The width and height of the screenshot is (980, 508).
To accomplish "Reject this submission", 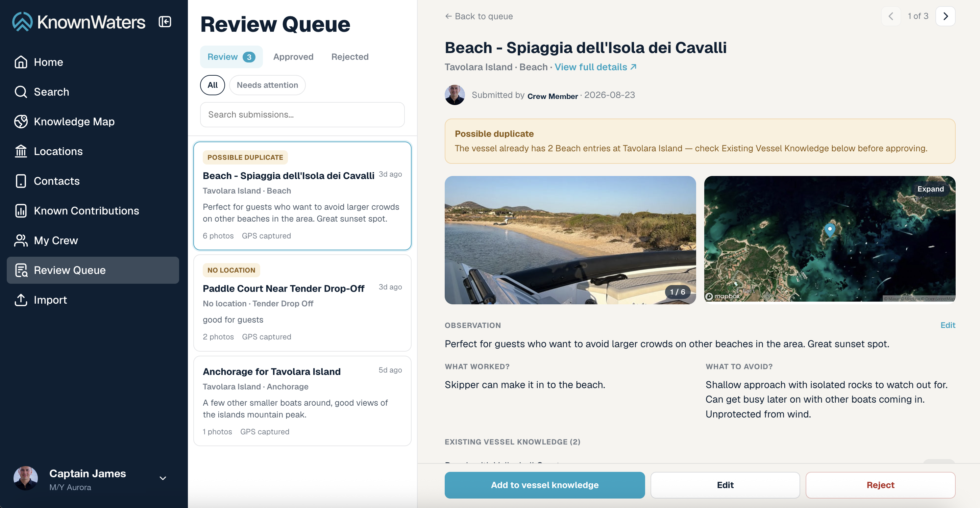I will pyautogui.click(x=880, y=485).
